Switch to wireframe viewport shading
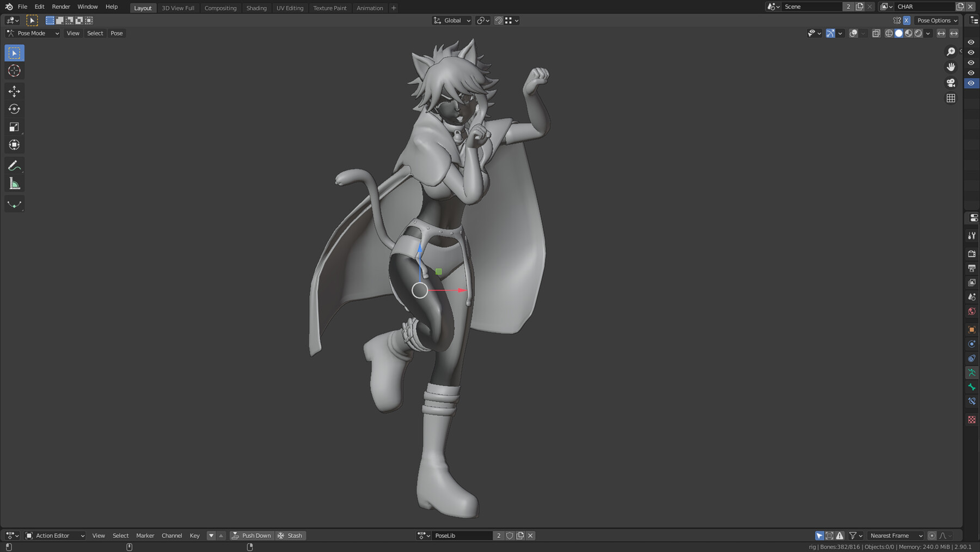Viewport: 980px width, 552px height. point(889,33)
